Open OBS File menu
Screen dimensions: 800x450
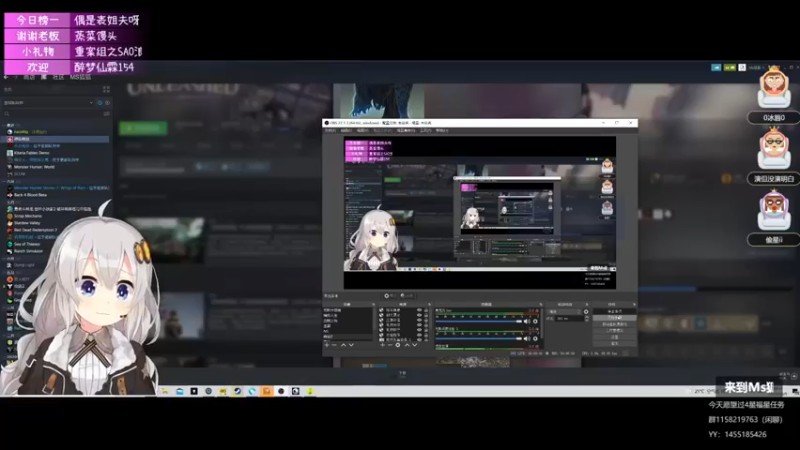(x=330, y=131)
